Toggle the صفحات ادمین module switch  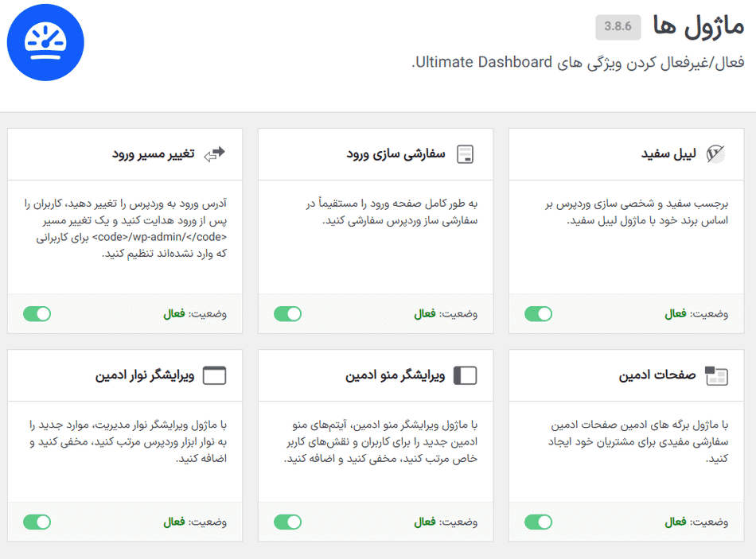click(539, 522)
